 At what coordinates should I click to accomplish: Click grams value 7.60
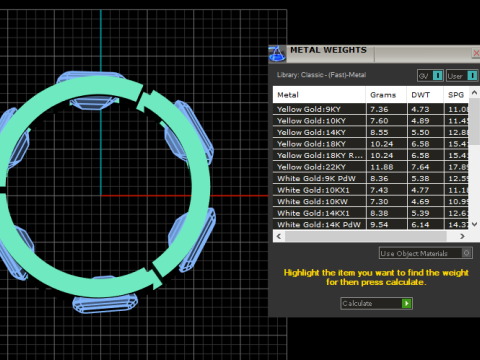(379, 121)
